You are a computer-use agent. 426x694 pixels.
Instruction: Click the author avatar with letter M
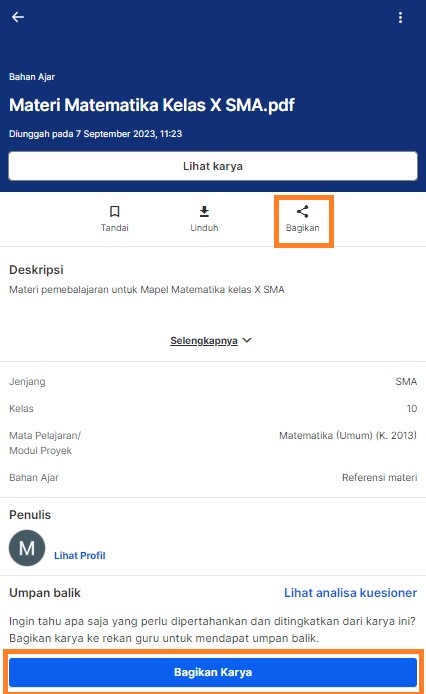27,548
